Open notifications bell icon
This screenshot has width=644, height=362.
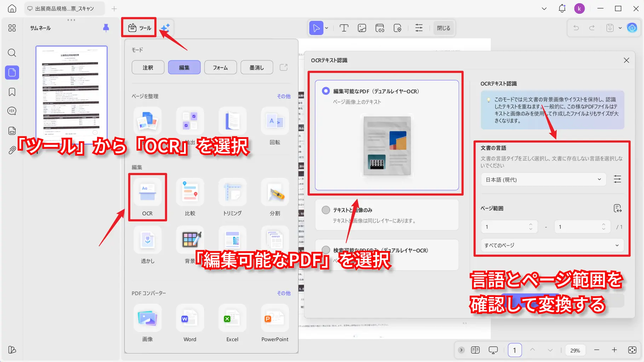click(x=562, y=8)
